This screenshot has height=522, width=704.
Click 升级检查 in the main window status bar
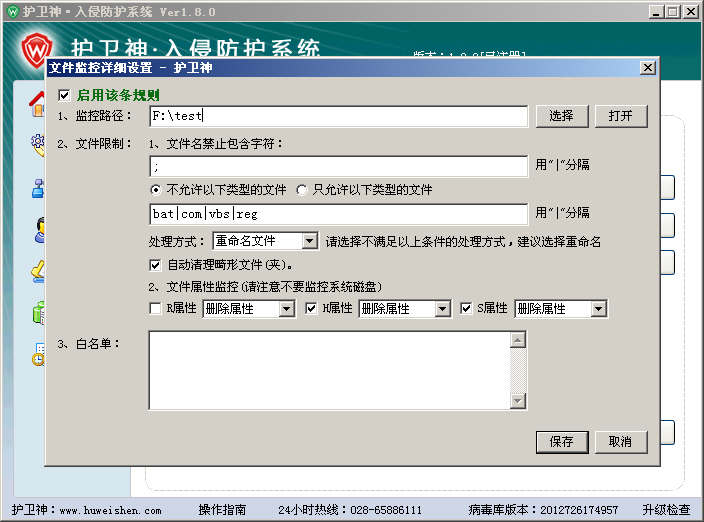tap(666, 509)
